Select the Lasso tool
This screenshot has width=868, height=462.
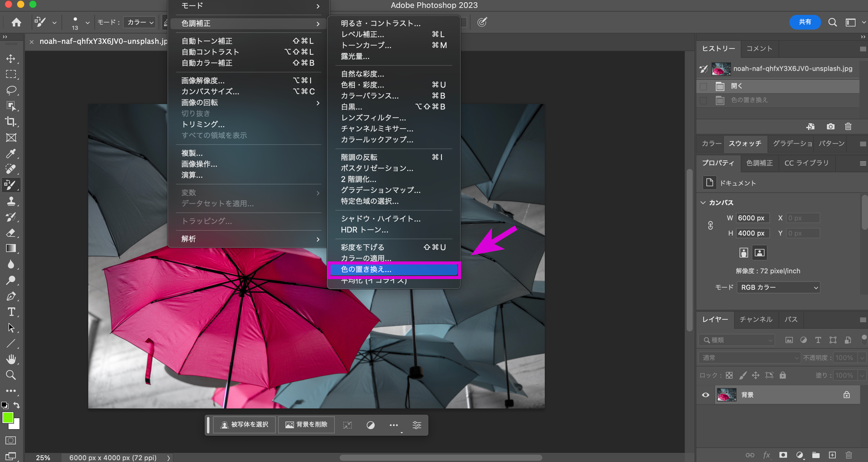(x=11, y=90)
